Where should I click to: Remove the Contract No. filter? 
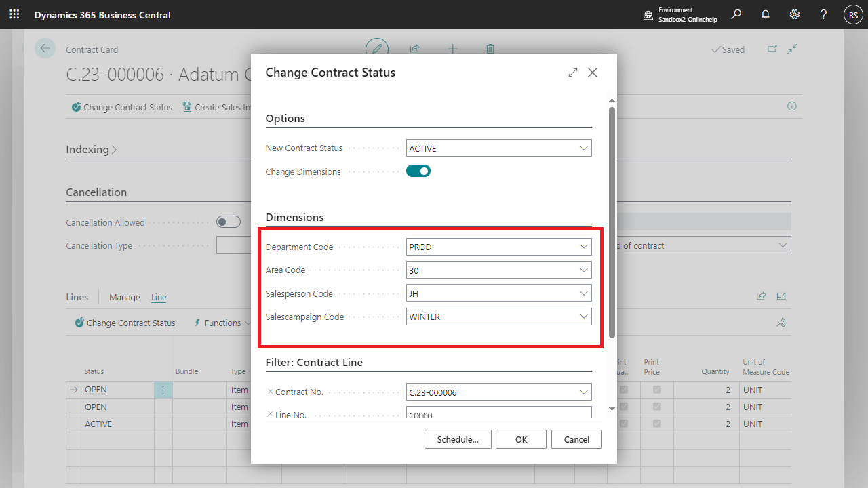pyautogui.click(x=271, y=392)
